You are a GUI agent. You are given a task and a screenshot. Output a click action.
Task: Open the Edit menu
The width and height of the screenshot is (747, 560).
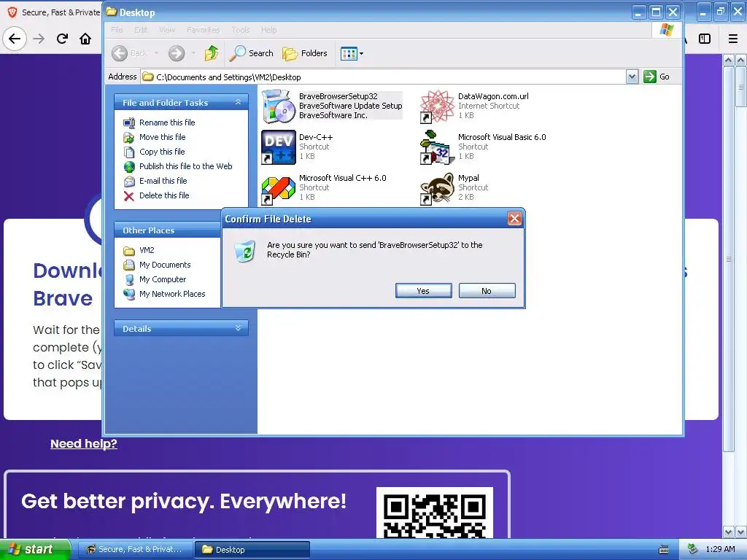141,30
